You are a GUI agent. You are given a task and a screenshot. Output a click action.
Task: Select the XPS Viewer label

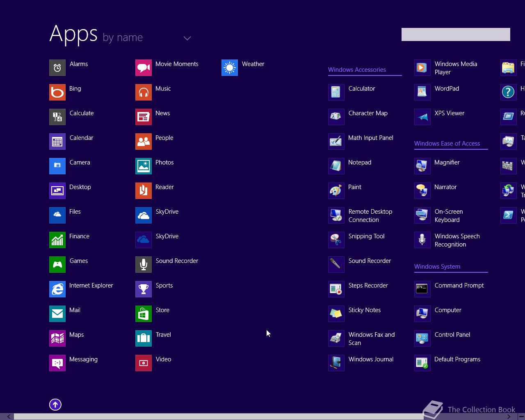pyautogui.click(x=450, y=113)
